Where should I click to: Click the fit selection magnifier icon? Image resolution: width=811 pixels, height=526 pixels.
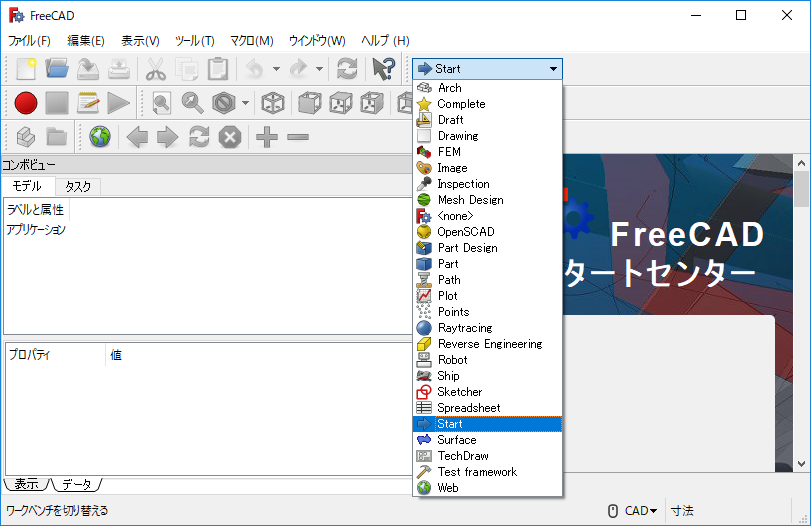[192, 103]
